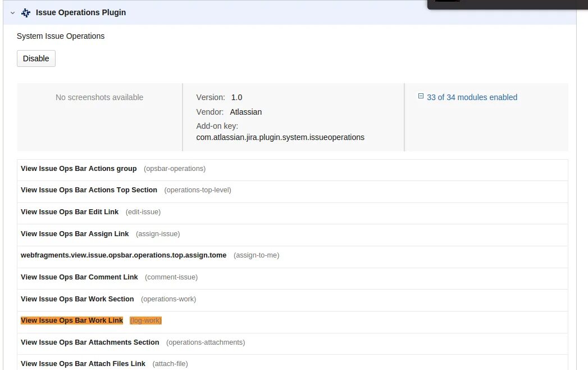Select View Issue Ops Bar Attachments Section row
Viewport: 588px width, 370px height.
(293, 342)
